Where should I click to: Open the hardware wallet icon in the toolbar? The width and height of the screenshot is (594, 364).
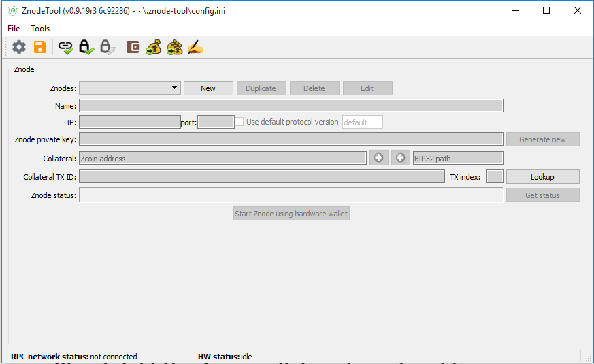pos(133,48)
